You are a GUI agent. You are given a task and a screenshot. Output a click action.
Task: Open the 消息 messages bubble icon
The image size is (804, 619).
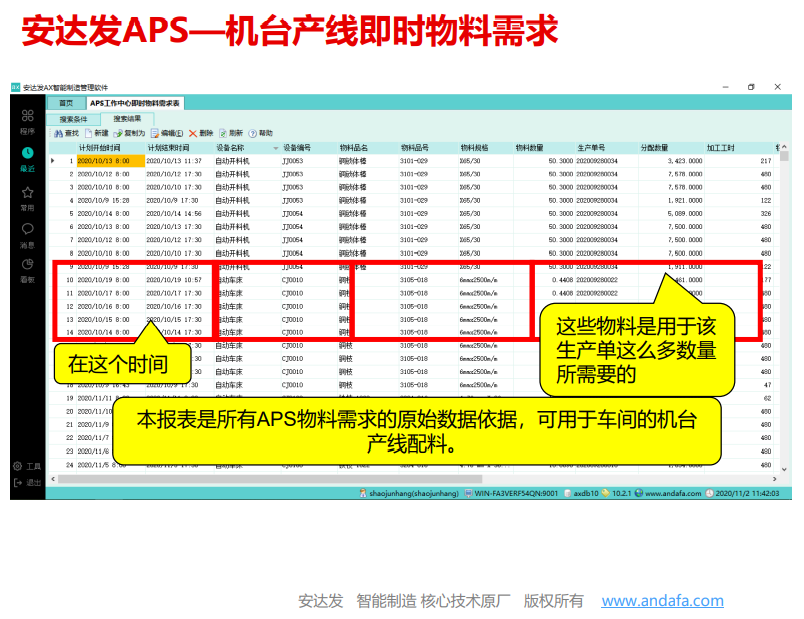(x=28, y=229)
